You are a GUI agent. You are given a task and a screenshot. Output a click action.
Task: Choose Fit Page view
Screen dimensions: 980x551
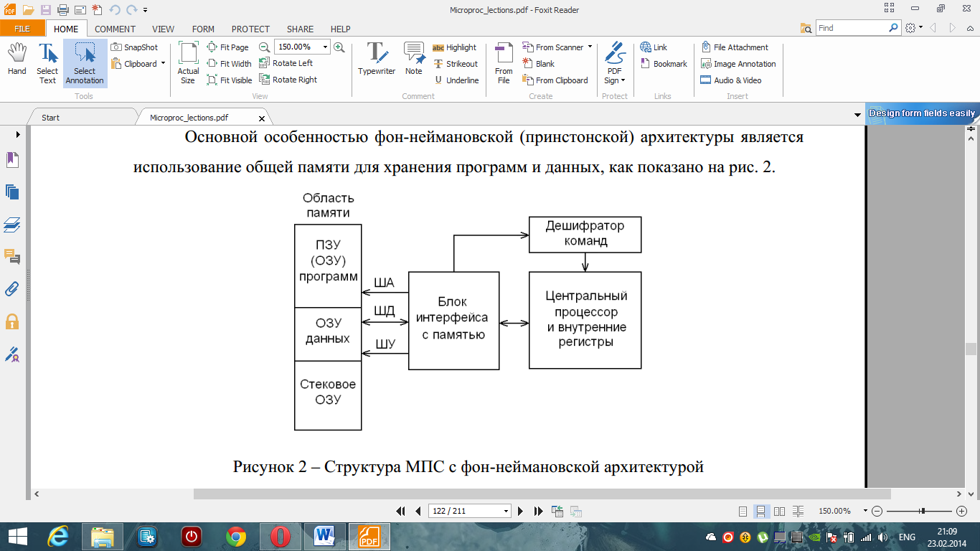[x=228, y=47]
